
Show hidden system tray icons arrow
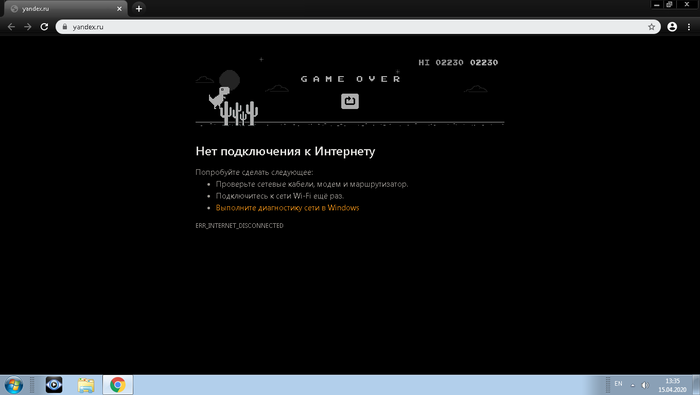(x=632, y=385)
